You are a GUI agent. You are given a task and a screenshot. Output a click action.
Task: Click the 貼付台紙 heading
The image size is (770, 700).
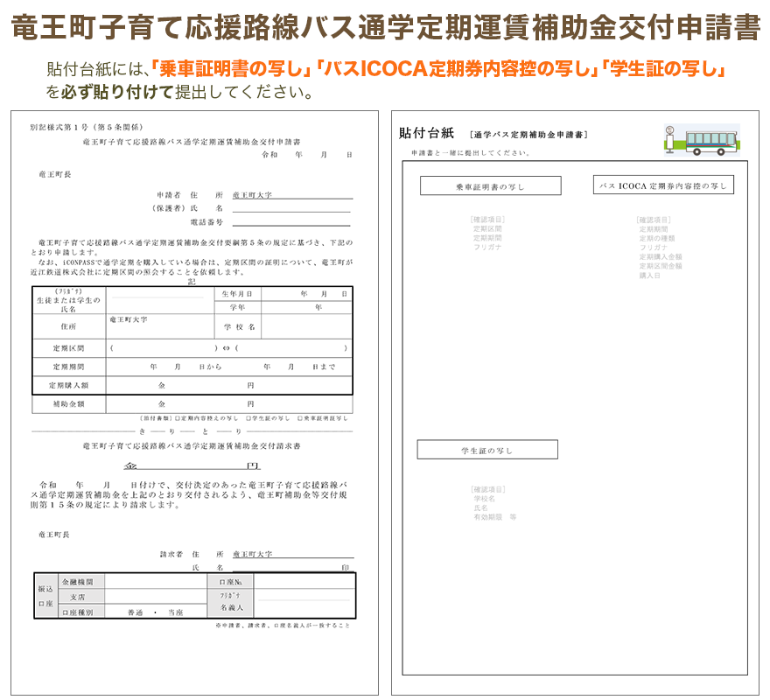coord(427,133)
